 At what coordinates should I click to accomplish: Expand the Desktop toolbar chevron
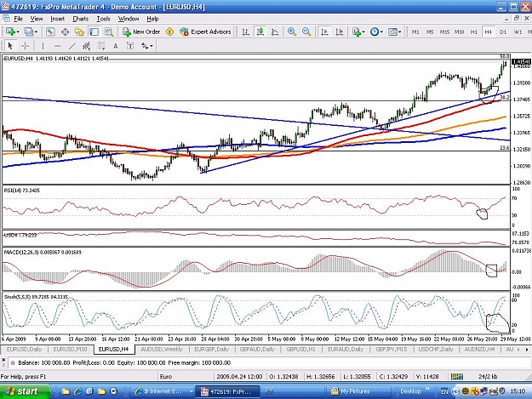427,389
